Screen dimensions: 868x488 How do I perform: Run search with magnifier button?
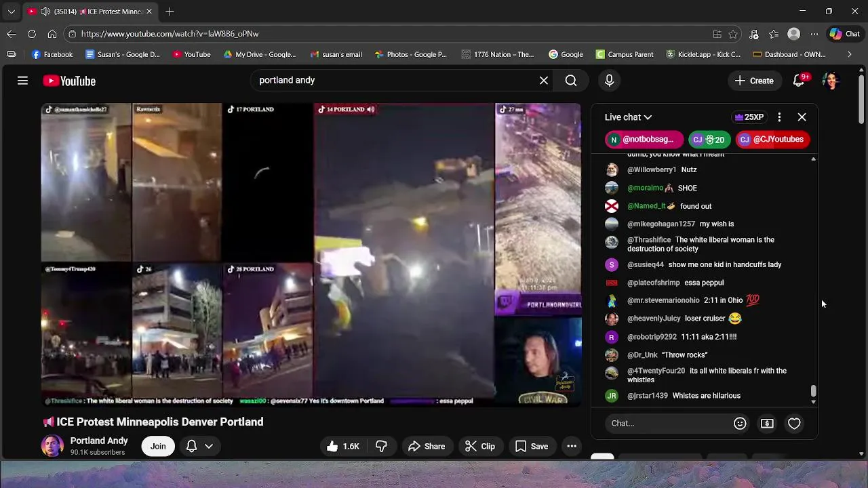tap(571, 81)
